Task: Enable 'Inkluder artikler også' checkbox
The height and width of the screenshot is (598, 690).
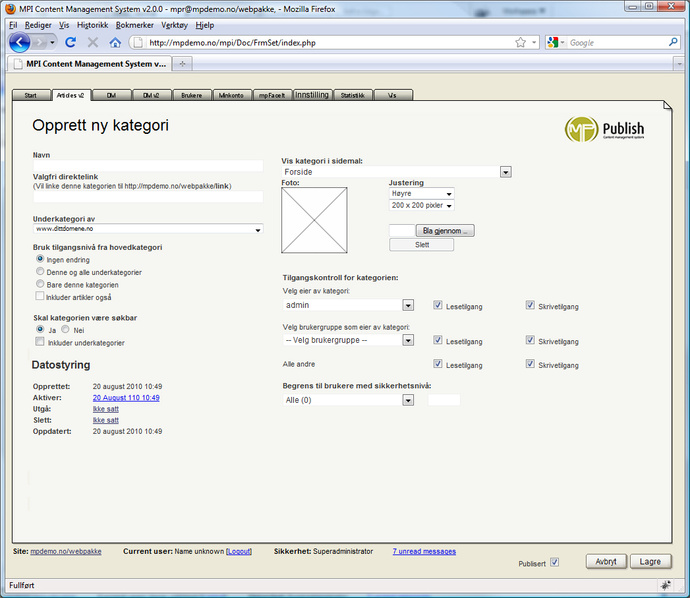Action: (x=40, y=296)
